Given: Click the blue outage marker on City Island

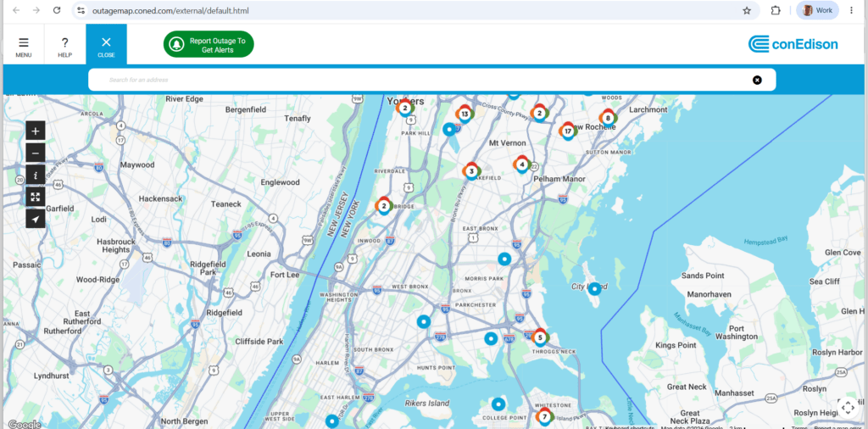Looking at the screenshot, I should click(x=594, y=288).
